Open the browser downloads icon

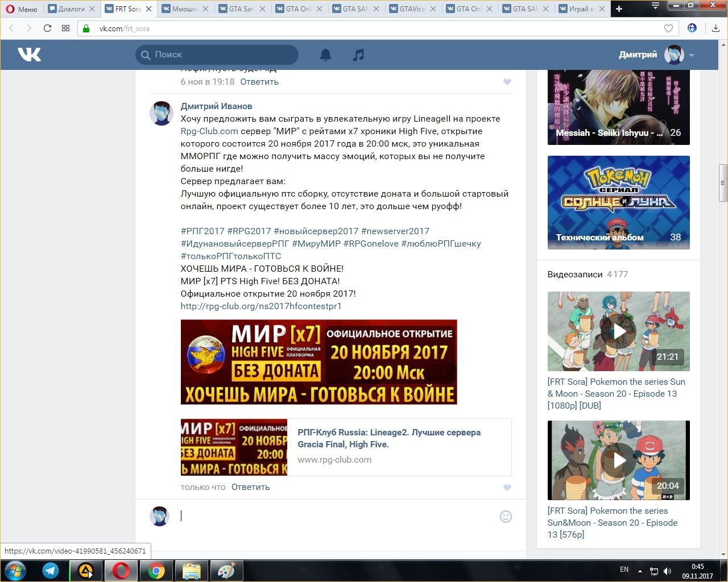pyautogui.click(x=715, y=28)
